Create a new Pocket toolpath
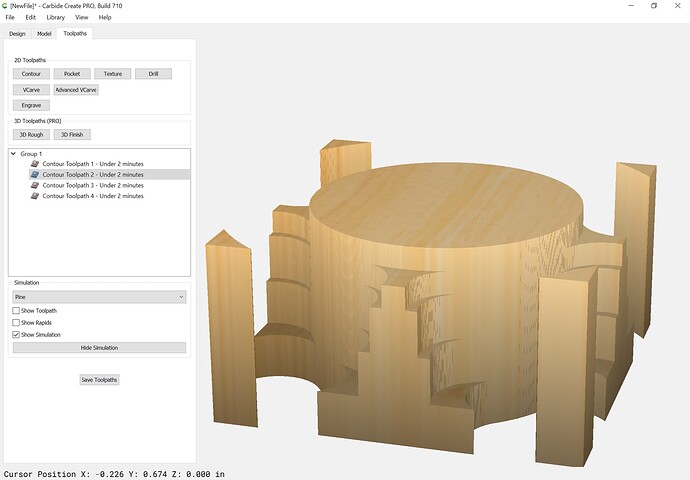 coord(72,74)
